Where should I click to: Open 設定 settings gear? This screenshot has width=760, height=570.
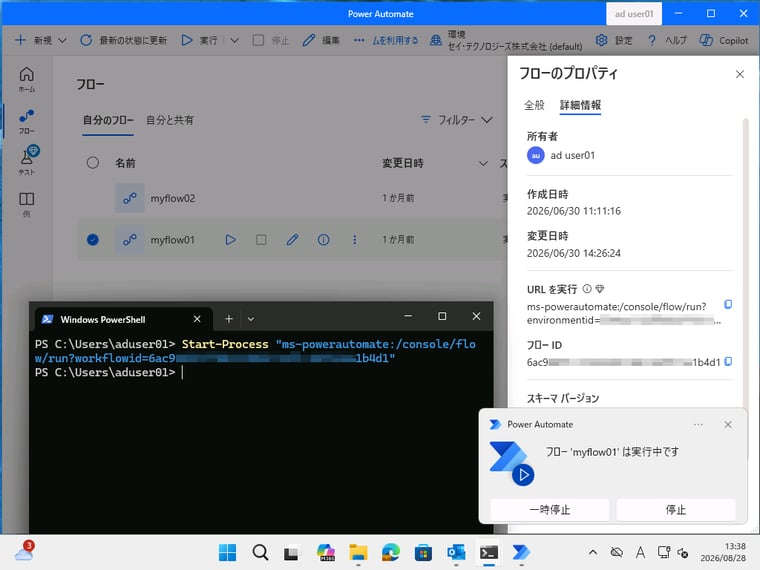coord(614,40)
